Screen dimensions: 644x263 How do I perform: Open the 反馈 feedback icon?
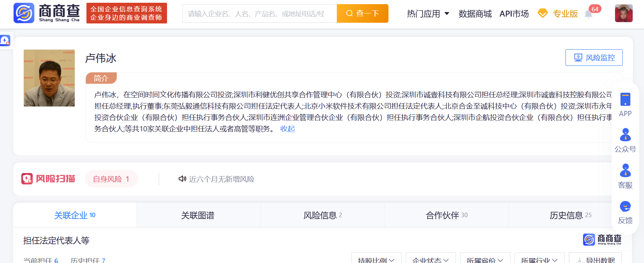click(x=625, y=206)
